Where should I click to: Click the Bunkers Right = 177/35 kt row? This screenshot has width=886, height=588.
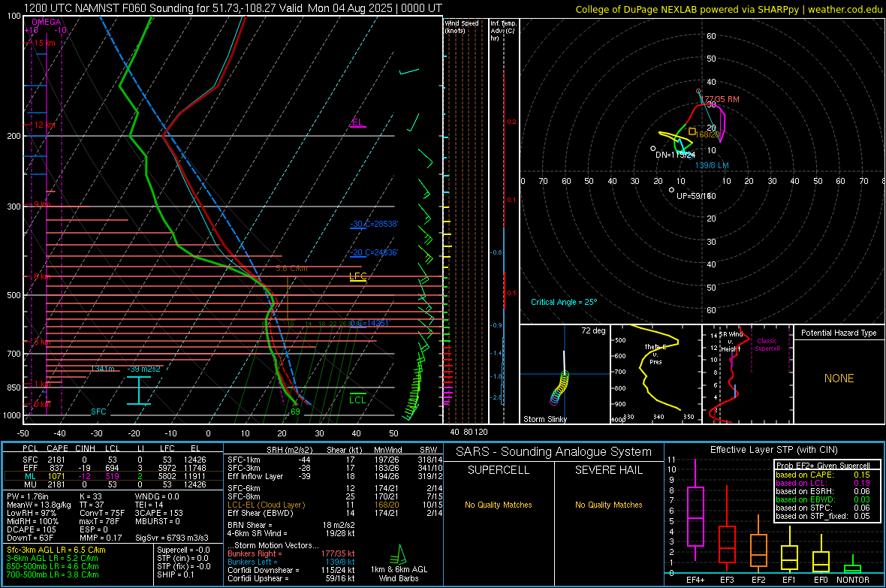pos(291,553)
